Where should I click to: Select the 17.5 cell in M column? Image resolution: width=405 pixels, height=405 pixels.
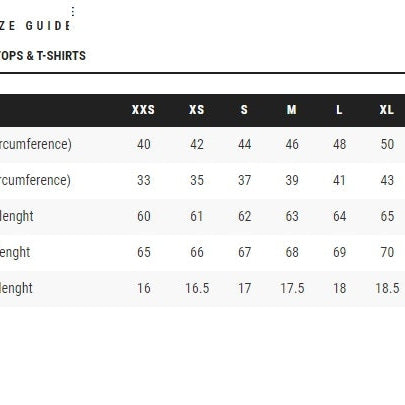(292, 288)
